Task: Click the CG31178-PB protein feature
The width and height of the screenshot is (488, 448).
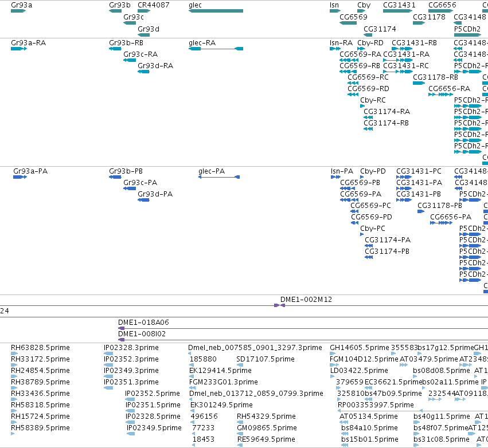Action: pos(421,211)
